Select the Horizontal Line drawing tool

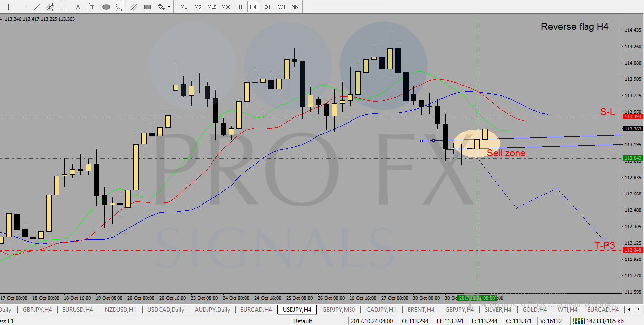tap(23, 7)
